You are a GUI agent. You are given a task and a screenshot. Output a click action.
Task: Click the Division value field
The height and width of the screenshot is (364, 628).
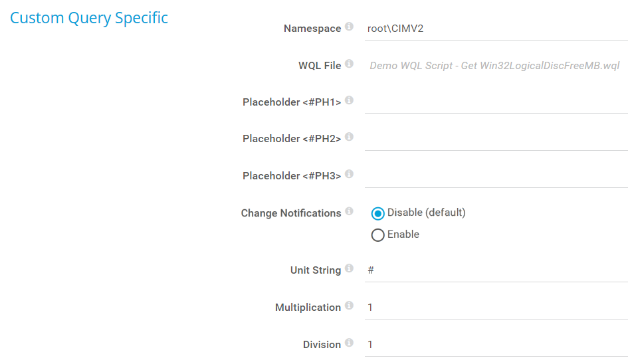pyautogui.click(x=495, y=345)
